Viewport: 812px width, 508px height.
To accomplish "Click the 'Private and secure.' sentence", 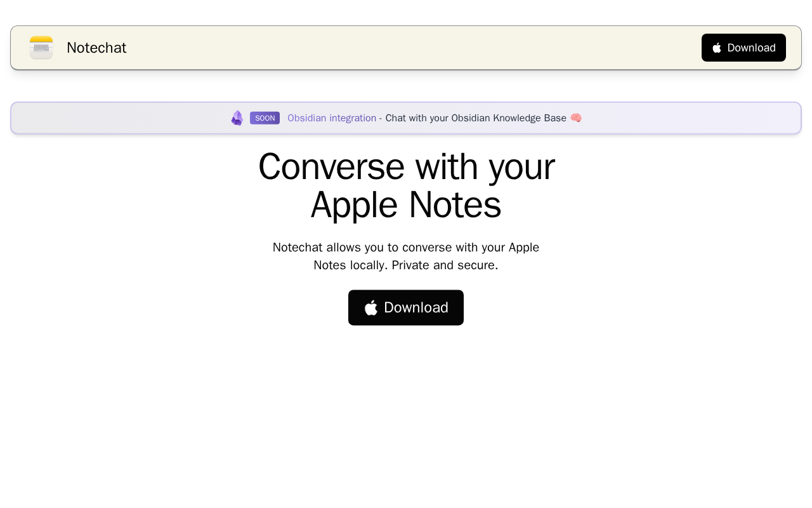I will [445, 265].
